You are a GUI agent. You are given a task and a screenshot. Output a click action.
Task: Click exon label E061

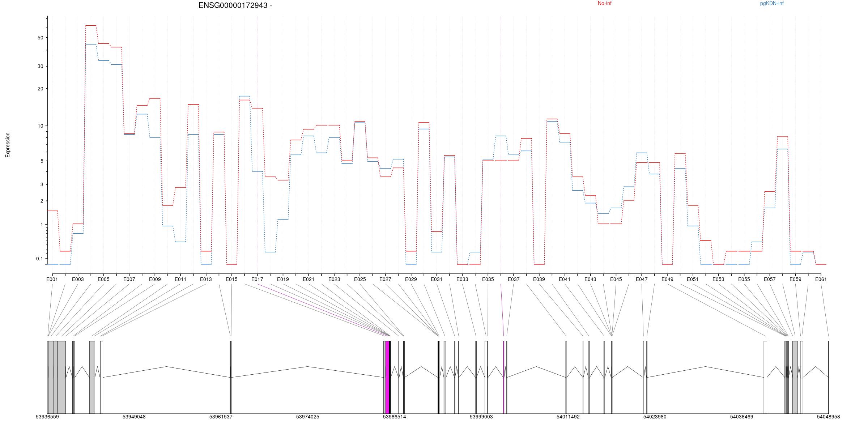821,279
